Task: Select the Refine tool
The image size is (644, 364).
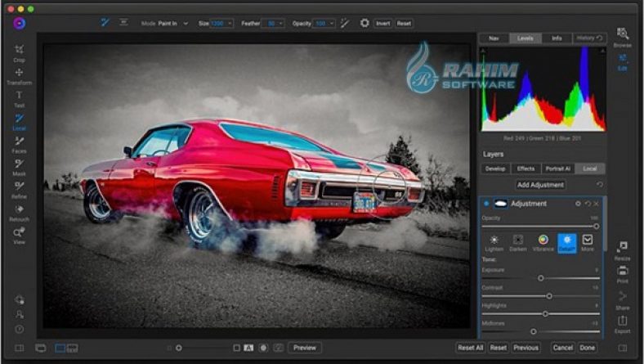Action: [19, 190]
